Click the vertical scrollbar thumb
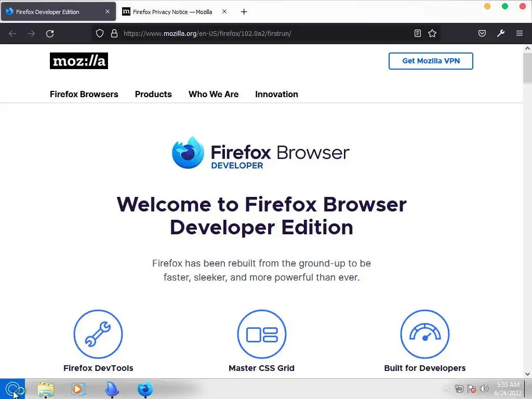Screen dimensions: 532x399 click(x=527, y=68)
